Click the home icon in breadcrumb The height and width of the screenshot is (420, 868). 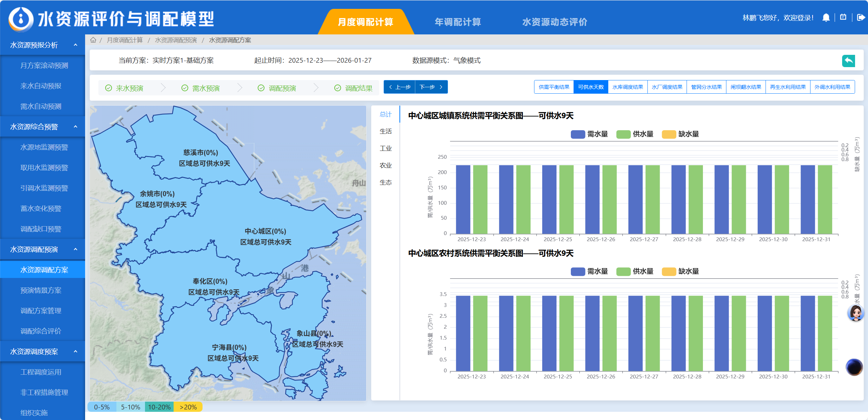click(x=93, y=40)
